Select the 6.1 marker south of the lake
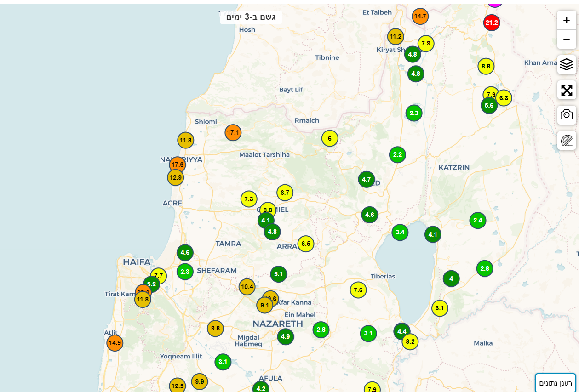The image size is (579, 392). point(440,308)
